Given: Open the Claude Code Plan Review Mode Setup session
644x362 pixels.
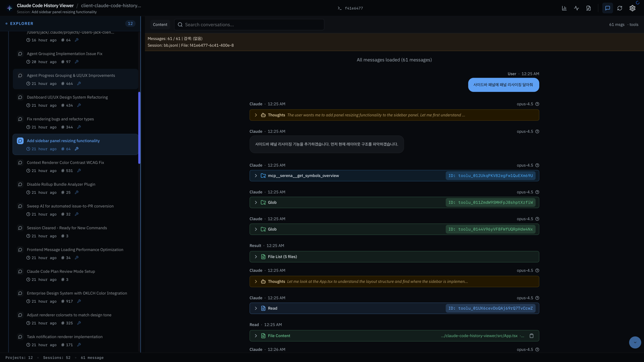Looking at the screenshot, I should click(75, 275).
